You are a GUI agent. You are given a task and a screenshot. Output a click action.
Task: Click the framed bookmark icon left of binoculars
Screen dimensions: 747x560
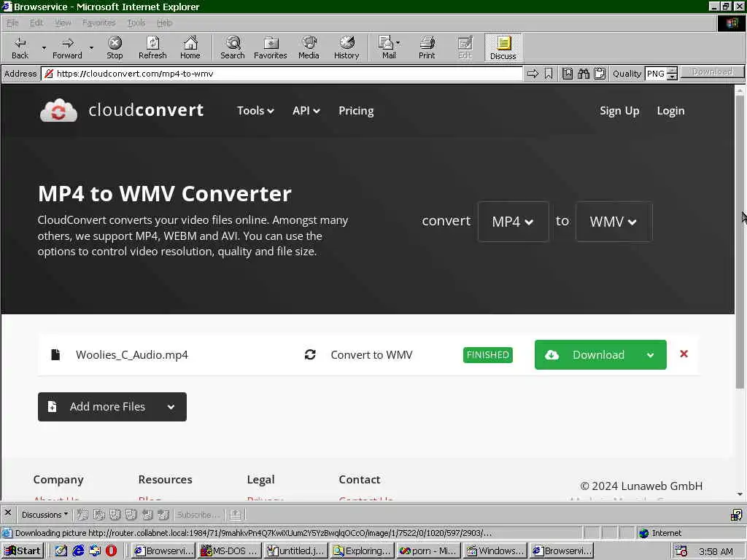pyautogui.click(x=568, y=74)
